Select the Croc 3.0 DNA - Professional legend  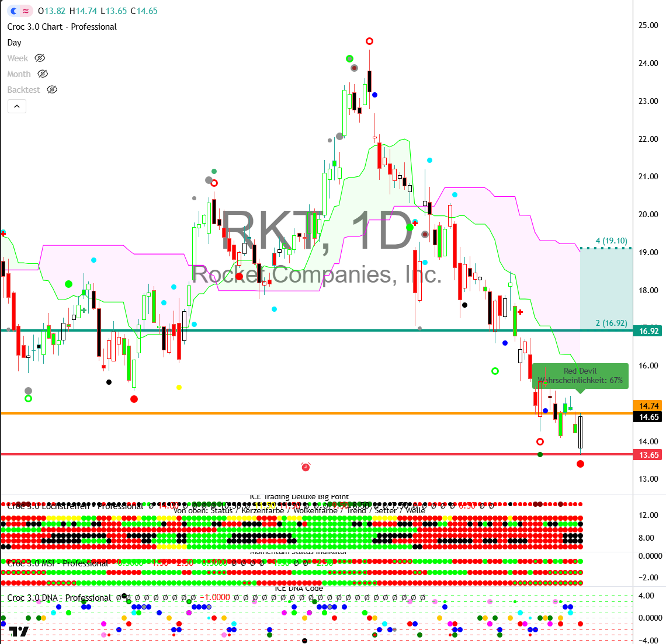[59, 598]
